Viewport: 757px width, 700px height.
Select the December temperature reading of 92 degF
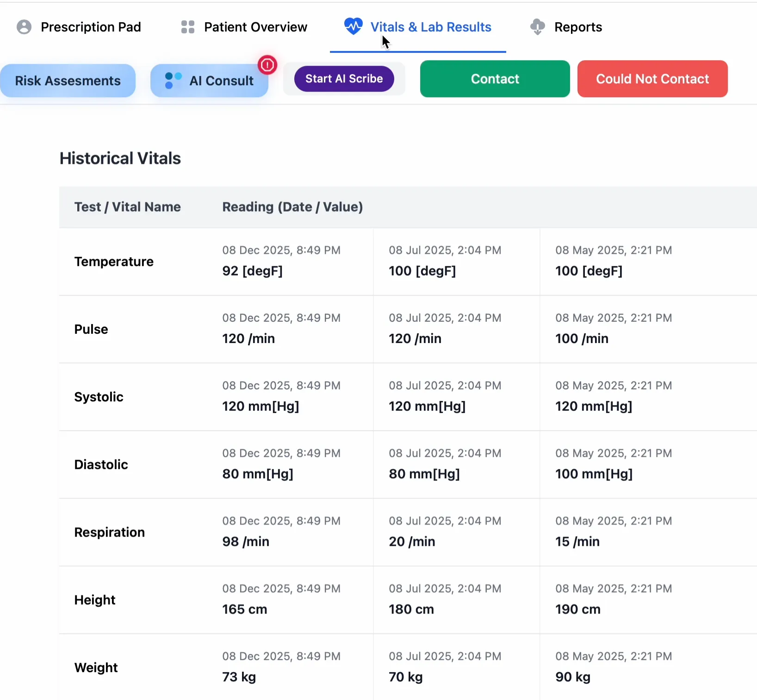pos(252,271)
